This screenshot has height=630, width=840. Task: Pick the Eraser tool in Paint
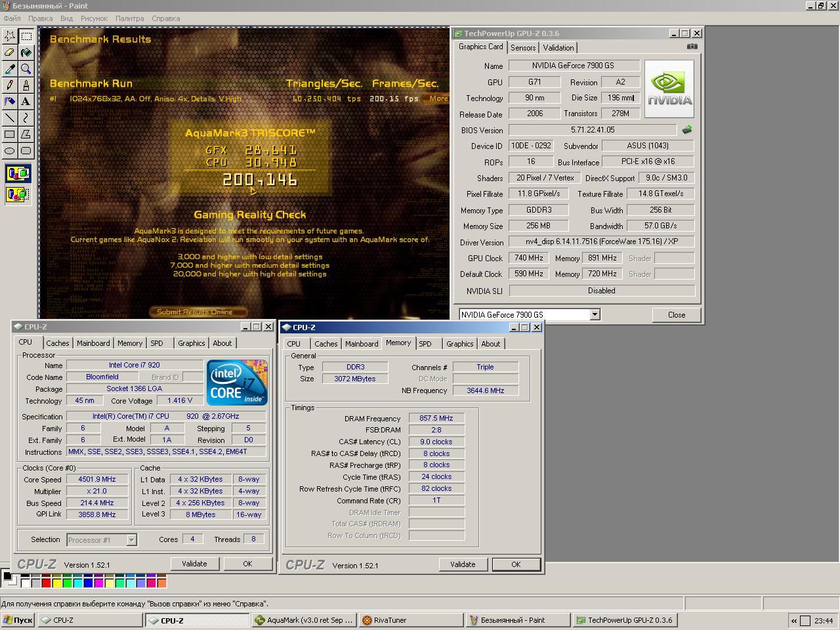point(10,52)
